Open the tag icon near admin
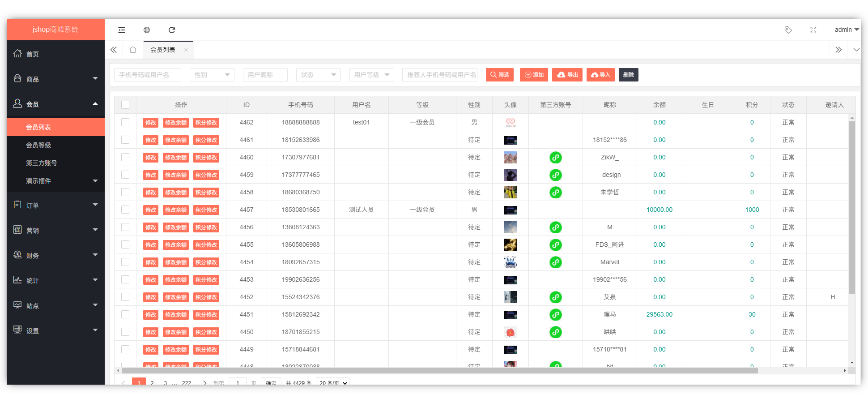Viewport: 868px width, 403px height. click(788, 30)
